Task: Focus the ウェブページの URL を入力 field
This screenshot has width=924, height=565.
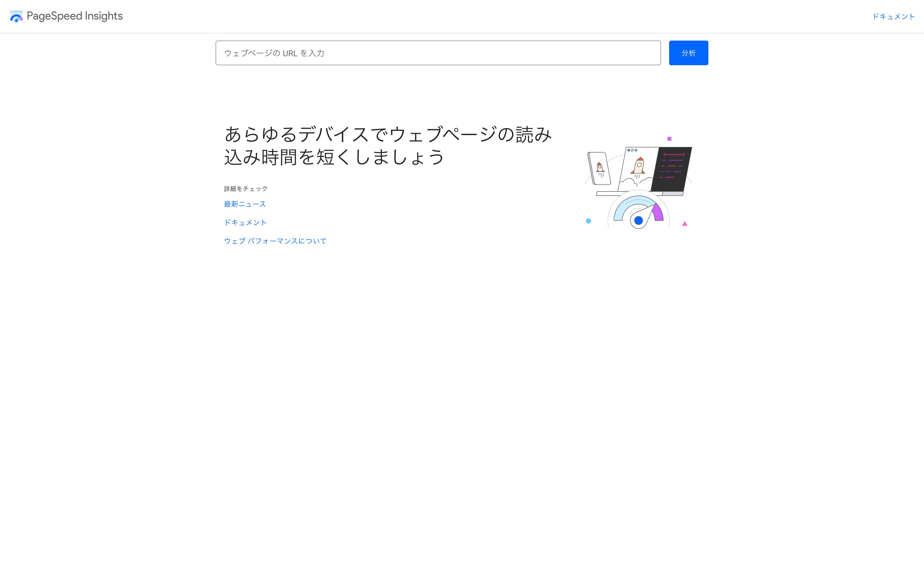Action: 438,53
